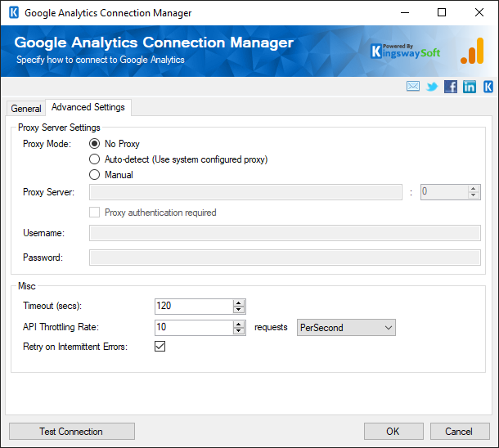Screen dimensions: 499x448
Task: Open the LinkedIn icon link
Action: 470,87
